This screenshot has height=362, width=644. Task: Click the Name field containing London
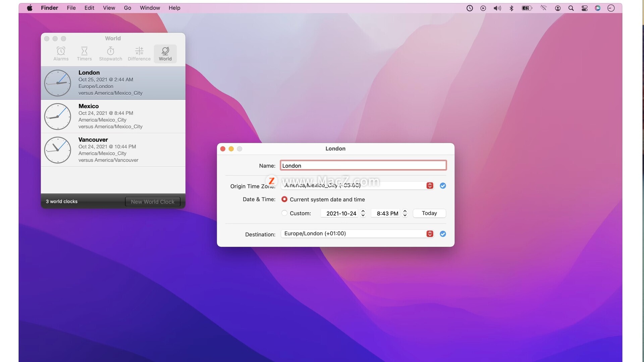point(363,166)
